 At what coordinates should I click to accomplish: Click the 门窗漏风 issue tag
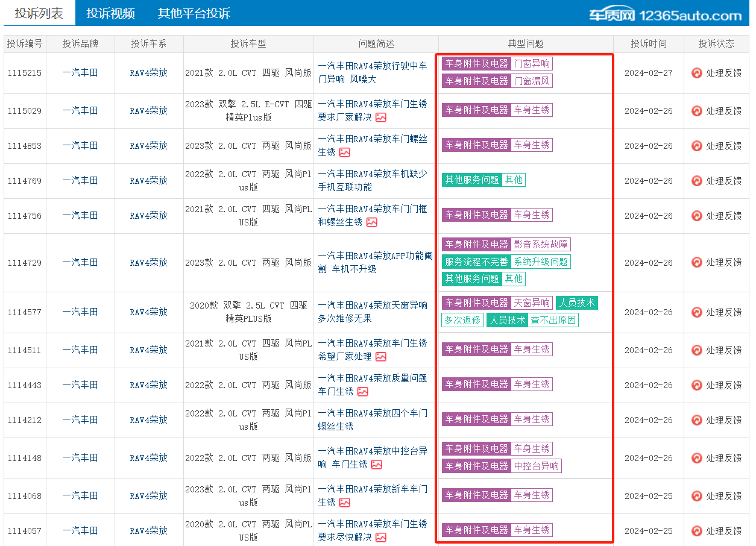coord(532,81)
